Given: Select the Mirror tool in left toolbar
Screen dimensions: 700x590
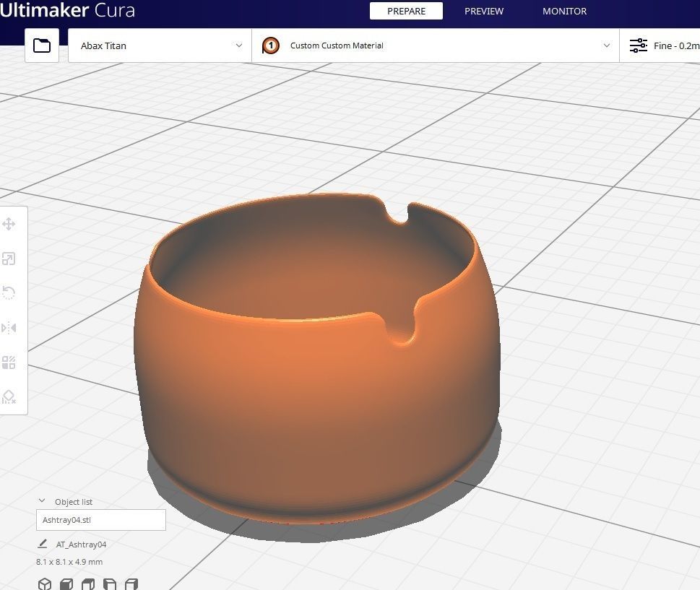Looking at the screenshot, I should pyautogui.click(x=9, y=328).
